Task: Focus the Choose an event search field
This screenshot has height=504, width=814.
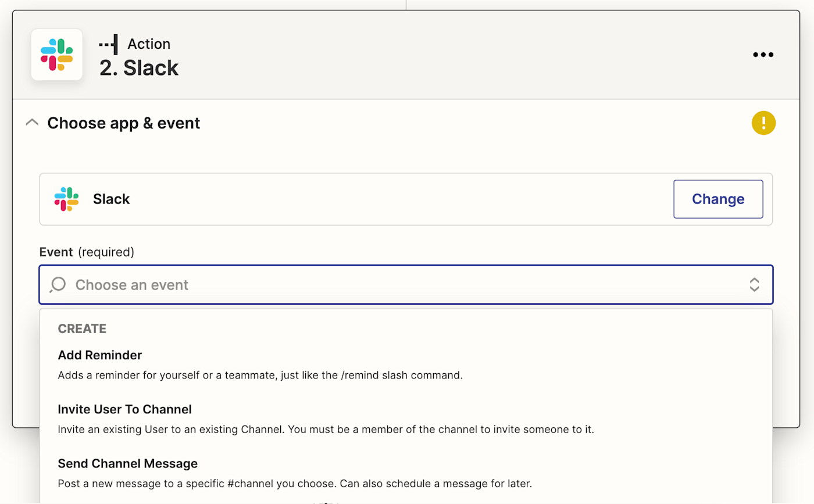Action: click(x=406, y=285)
